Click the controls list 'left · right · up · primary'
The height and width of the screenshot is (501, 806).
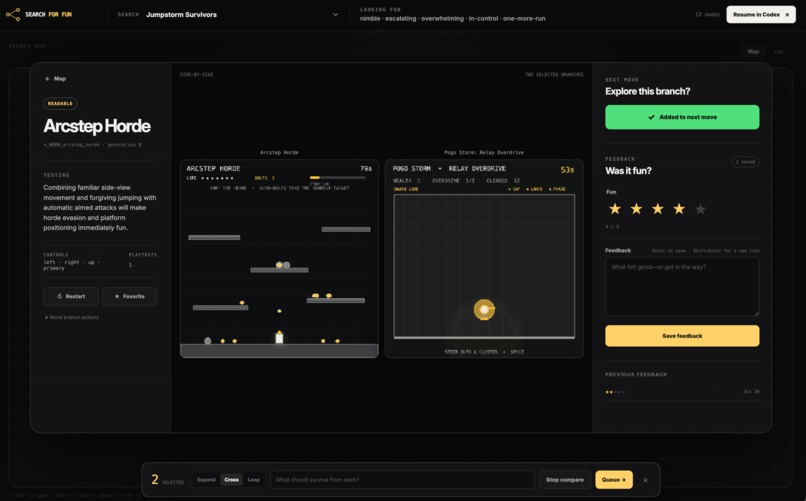tap(71, 265)
